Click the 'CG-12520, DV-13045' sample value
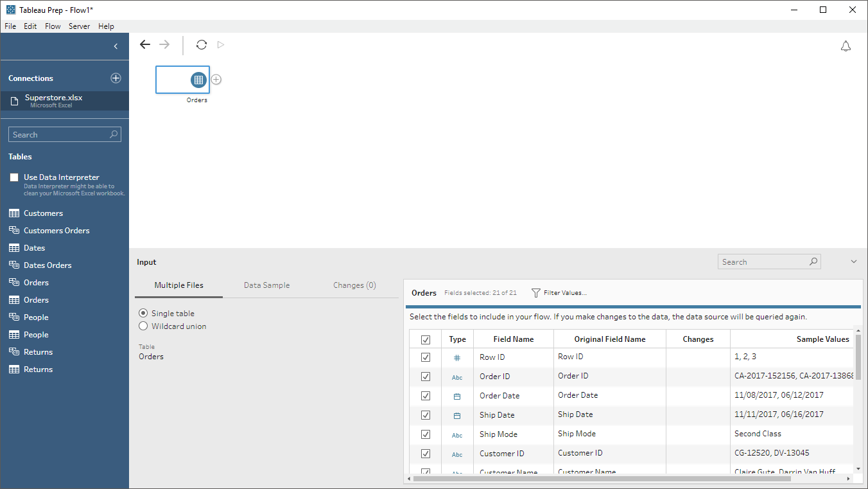This screenshot has width=868, height=489. point(772,453)
